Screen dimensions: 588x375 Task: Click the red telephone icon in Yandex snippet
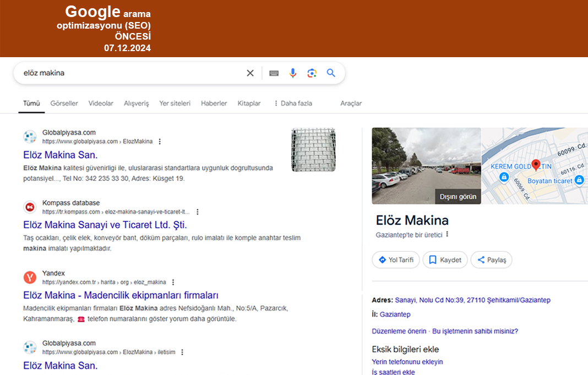click(x=81, y=319)
